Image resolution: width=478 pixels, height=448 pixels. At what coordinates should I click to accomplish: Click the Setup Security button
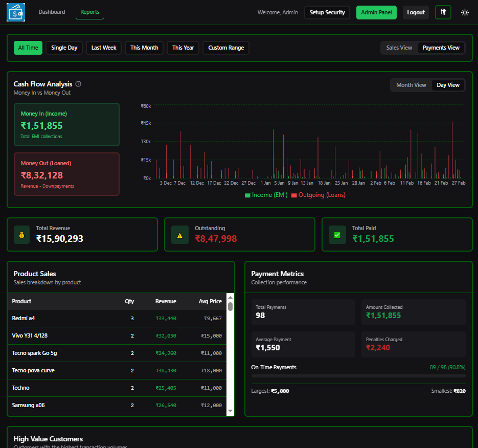click(x=327, y=12)
